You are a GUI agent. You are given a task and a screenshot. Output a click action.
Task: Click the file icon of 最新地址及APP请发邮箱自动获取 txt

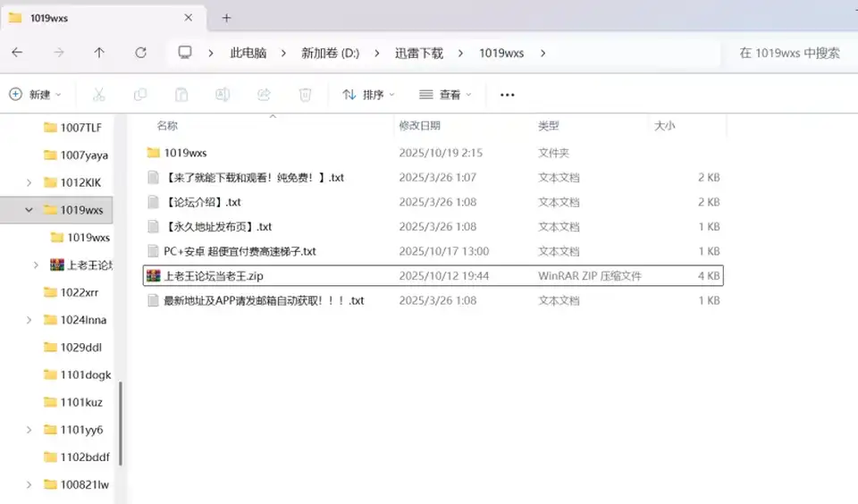point(153,300)
